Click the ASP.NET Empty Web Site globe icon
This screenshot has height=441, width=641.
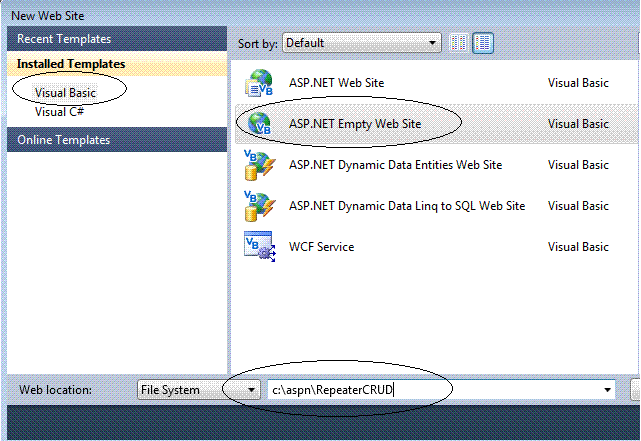259,124
